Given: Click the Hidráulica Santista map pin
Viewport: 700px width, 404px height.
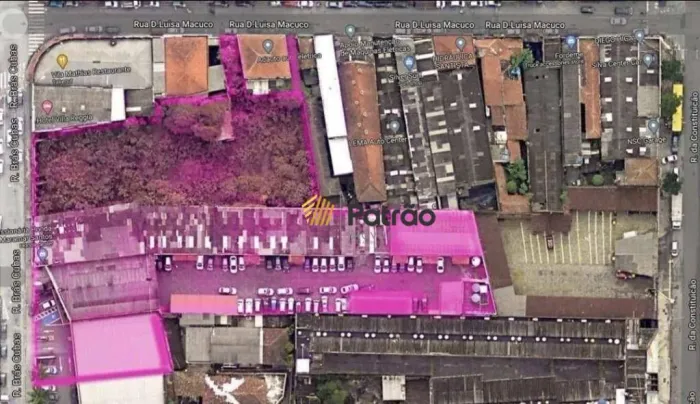Looking at the screenshot, I should [460, 44].
